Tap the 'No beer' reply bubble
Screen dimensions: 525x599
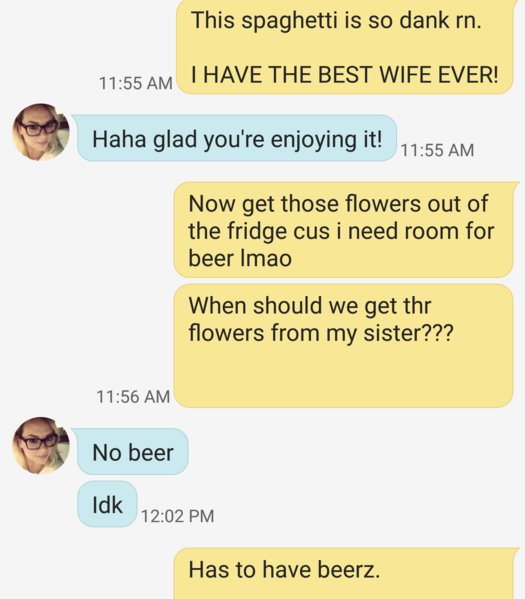click(133, 452)
